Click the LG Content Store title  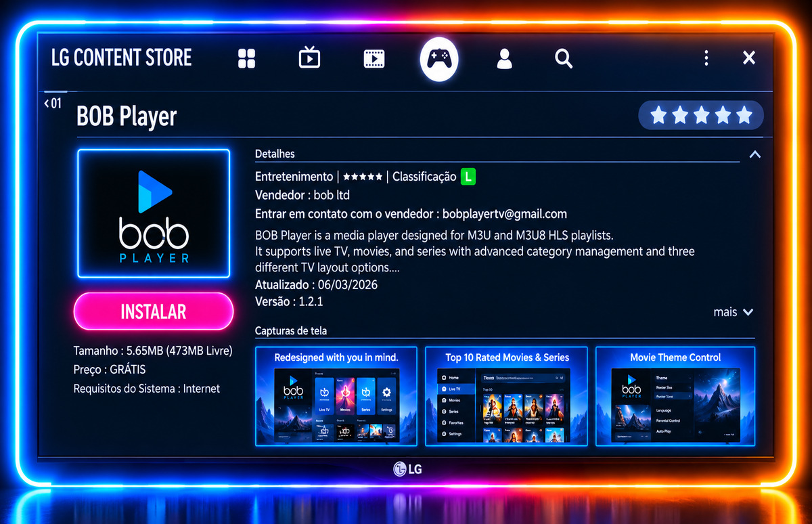pyautogui.click(x=122, y=58)
